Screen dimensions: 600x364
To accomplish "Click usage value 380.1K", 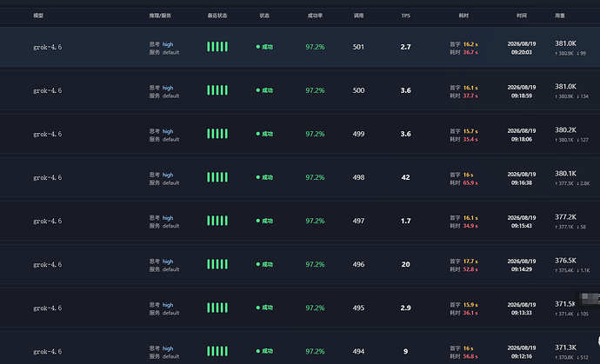I will [565, 173].
